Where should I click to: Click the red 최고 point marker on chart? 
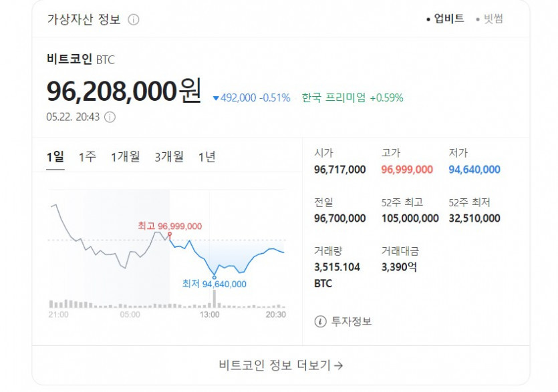tap(170, 234)
